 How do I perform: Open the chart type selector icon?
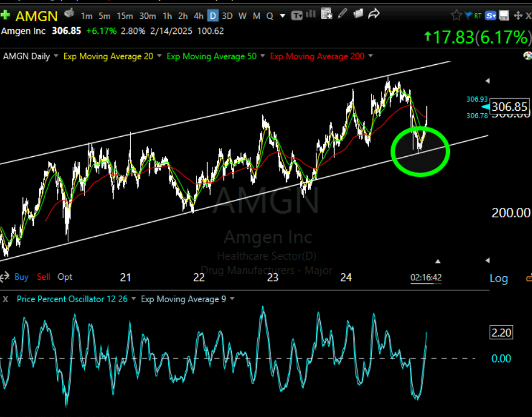[297, 16]
